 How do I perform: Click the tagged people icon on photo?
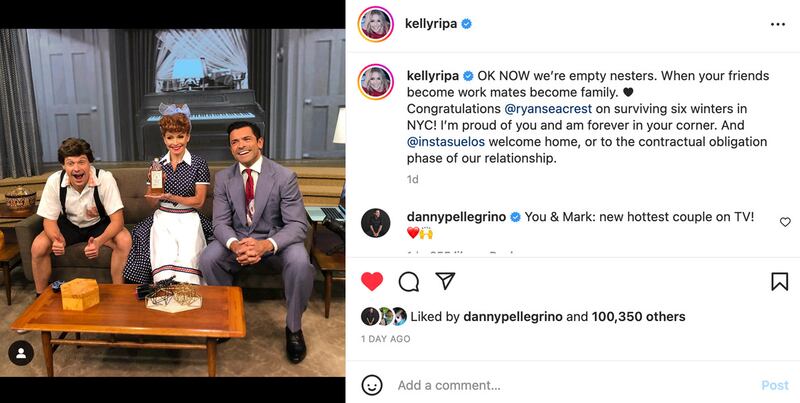(x=21, y=353)
